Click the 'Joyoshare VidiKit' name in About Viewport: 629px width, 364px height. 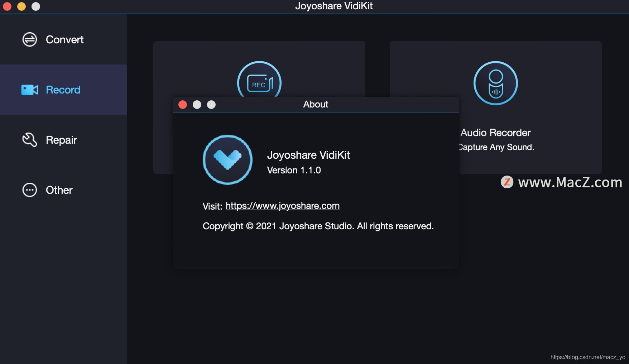pyautogui.click(x=308, y=155)
